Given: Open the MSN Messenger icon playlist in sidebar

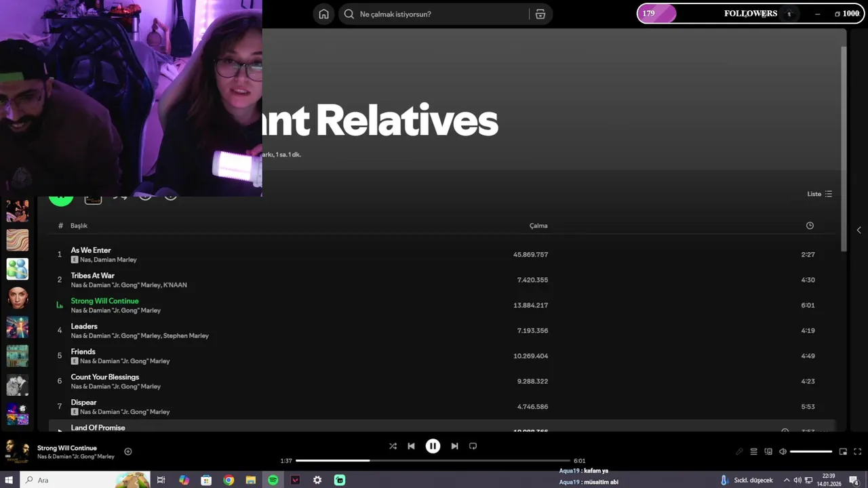Looking at the screenshot, I should click(x=18, y=269).
